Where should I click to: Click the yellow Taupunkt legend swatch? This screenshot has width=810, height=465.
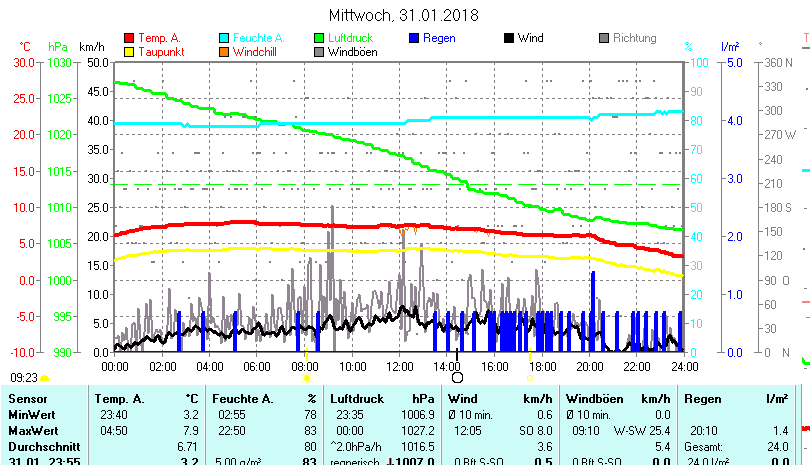tap(129, 51)
